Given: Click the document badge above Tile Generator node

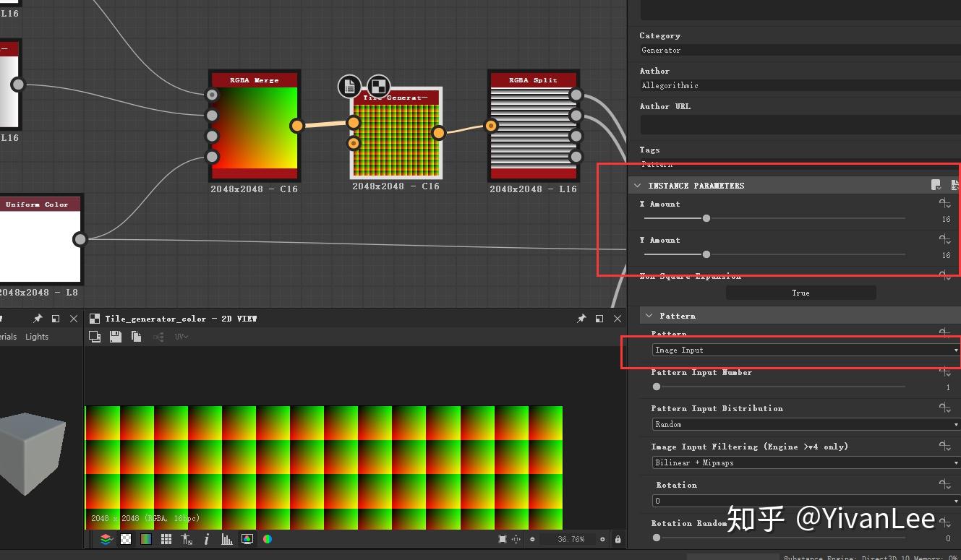Looking at the screenshot, I should (349, 87).
